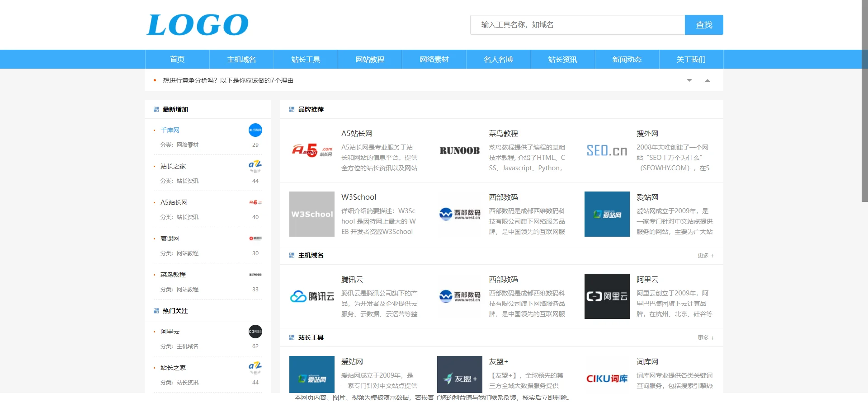This screenshot has height=402, width=868.
Task: Open 菜鸟教程 link in sidebar list
Action: click(173, 275)
